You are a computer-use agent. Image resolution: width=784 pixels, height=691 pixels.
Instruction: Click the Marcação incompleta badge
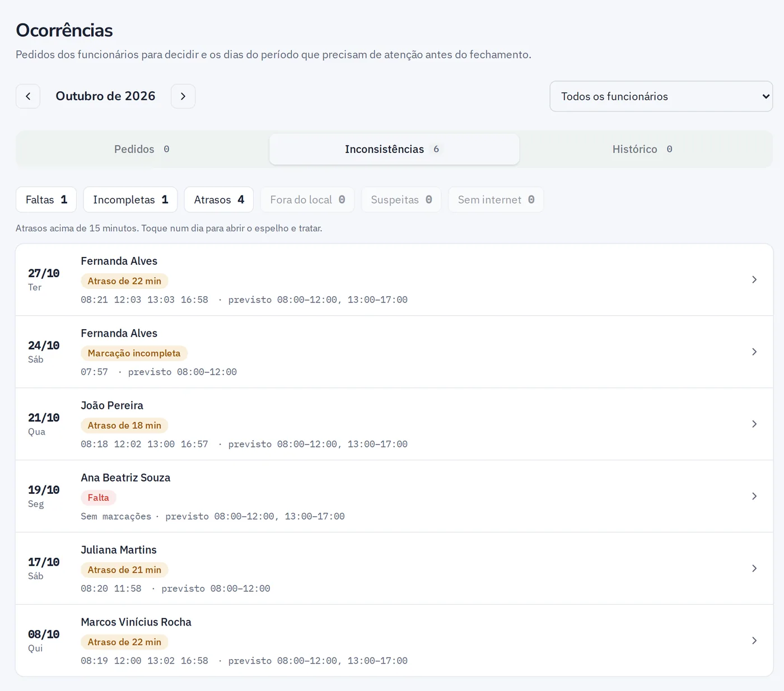tap(134, 353)
